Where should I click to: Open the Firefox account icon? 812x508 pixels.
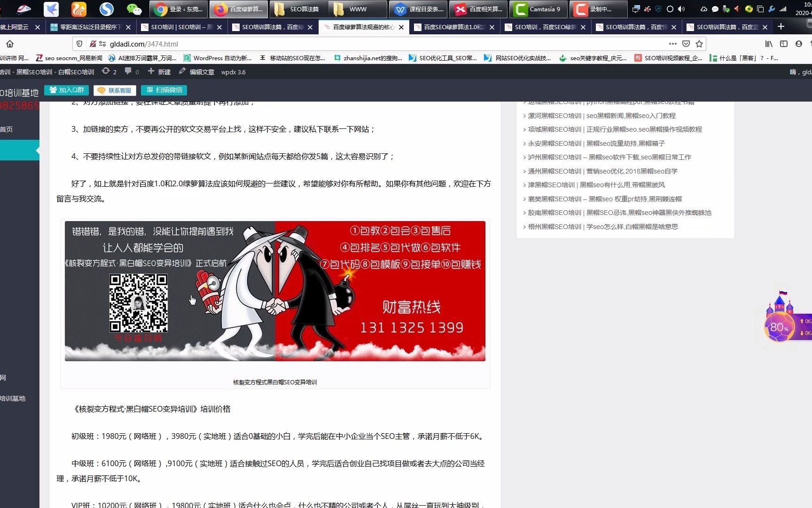coord(799,44)
